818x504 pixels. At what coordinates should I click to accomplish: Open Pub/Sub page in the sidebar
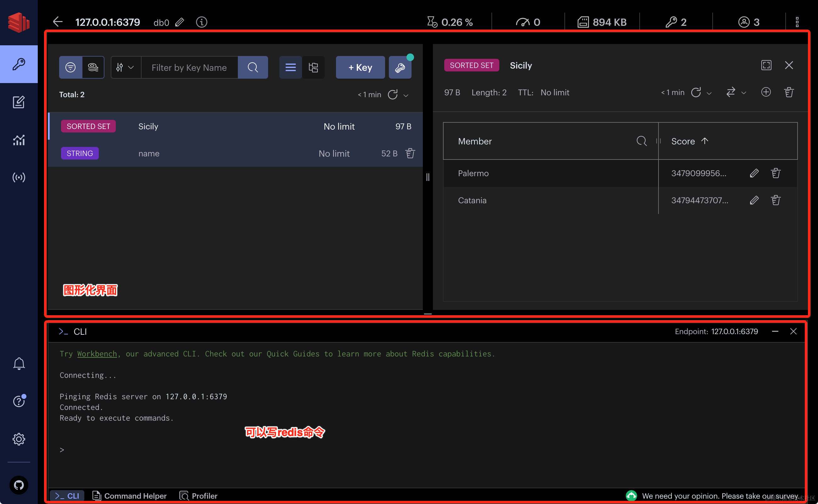coord(19,177)
